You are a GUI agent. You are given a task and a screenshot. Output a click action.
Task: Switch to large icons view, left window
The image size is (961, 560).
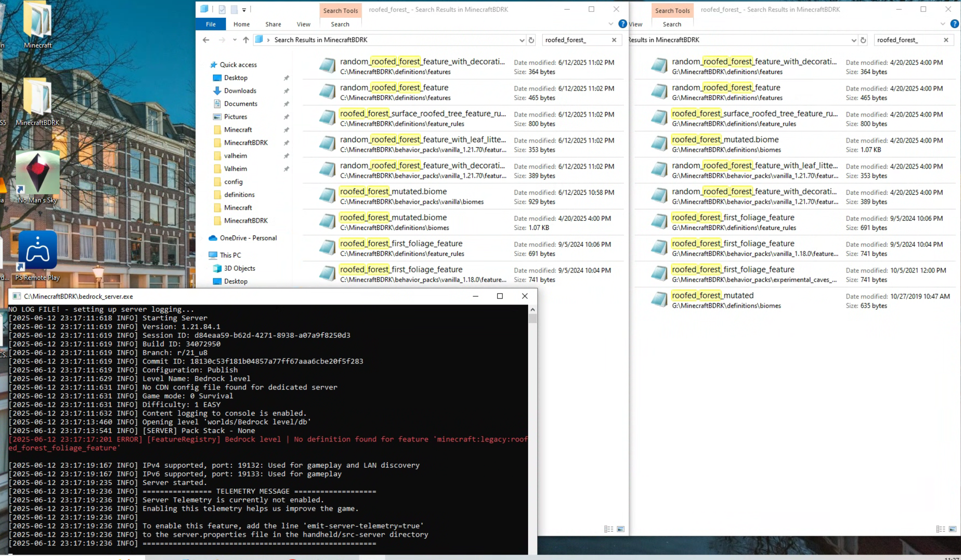pyautogui.click(x=620, y=529)
